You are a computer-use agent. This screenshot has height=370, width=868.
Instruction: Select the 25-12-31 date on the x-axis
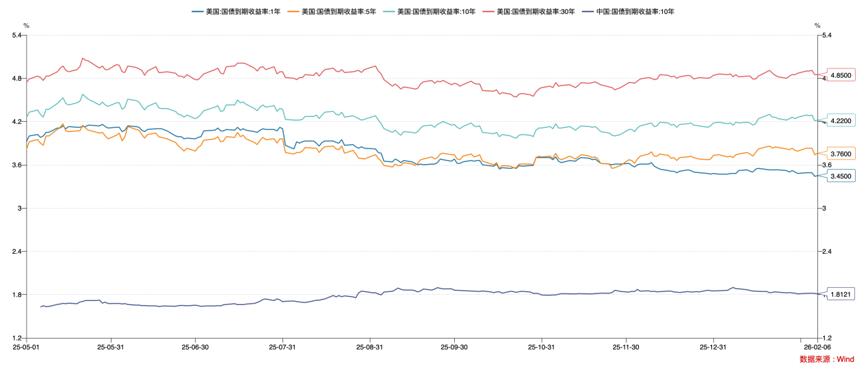coord(713,347)
